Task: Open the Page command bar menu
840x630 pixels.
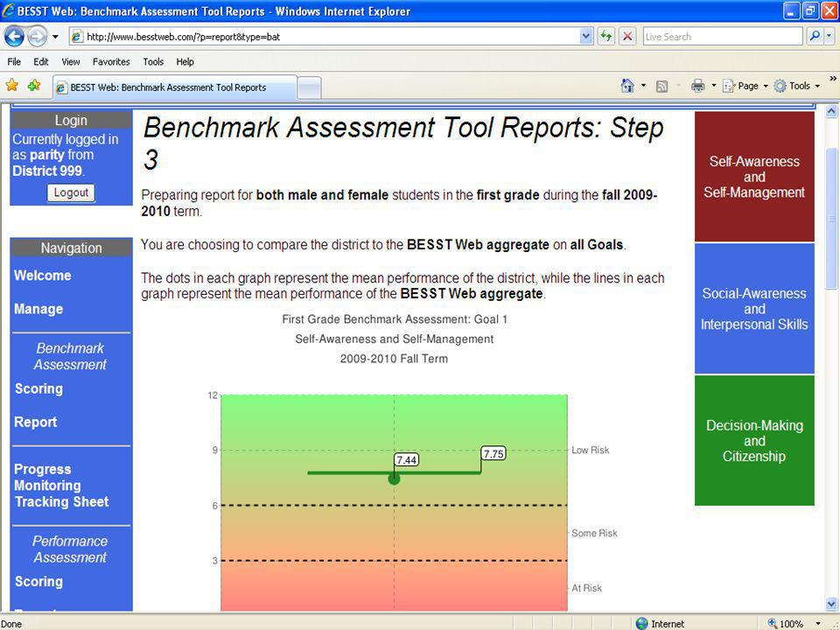Action: point(745,86)
